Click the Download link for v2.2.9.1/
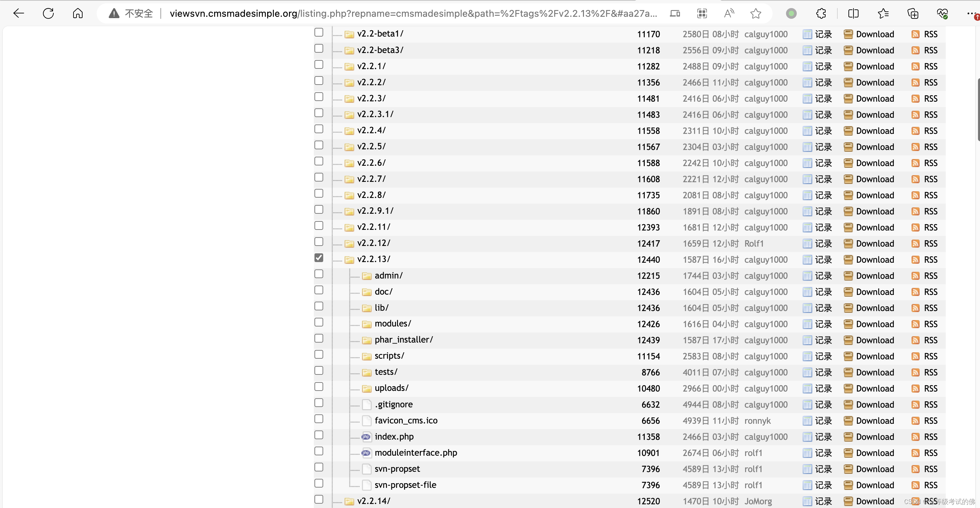 (x=876, y=211)
